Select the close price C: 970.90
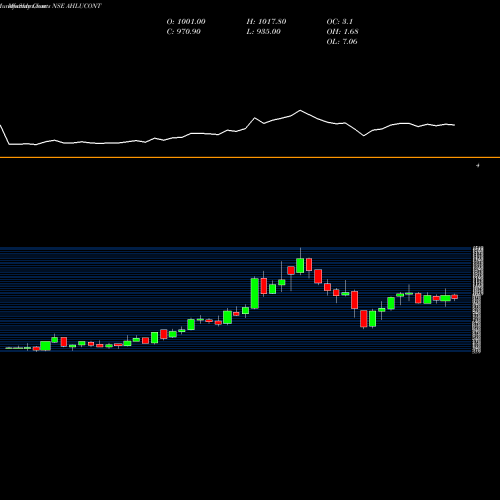Viewport: 500px width, 500px height. pyautogui.click(x=184, y=32)
